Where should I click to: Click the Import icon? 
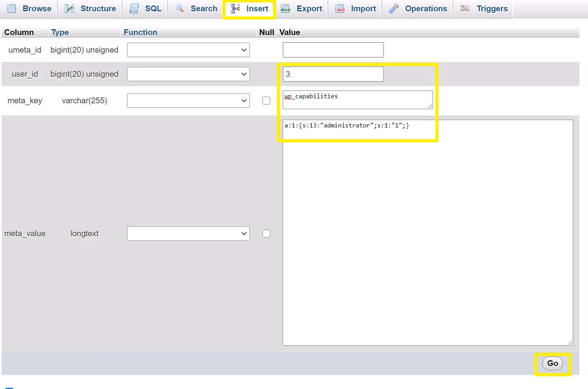(340, 8)
